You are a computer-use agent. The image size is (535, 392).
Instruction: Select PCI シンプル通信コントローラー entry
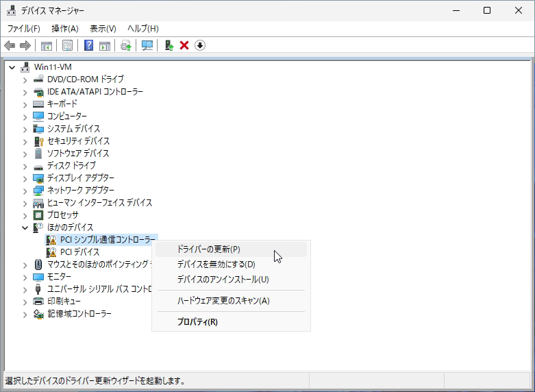(x=108, y=240)
